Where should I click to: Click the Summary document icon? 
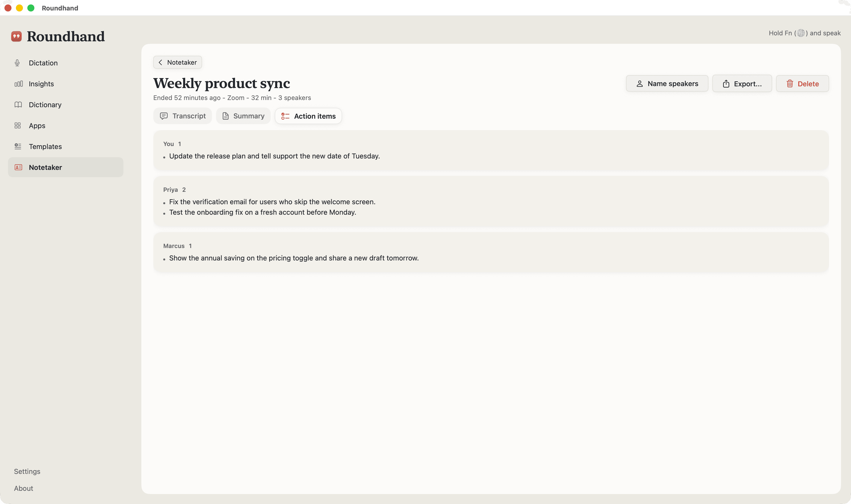pyautogui.click(x=225, y=116)
